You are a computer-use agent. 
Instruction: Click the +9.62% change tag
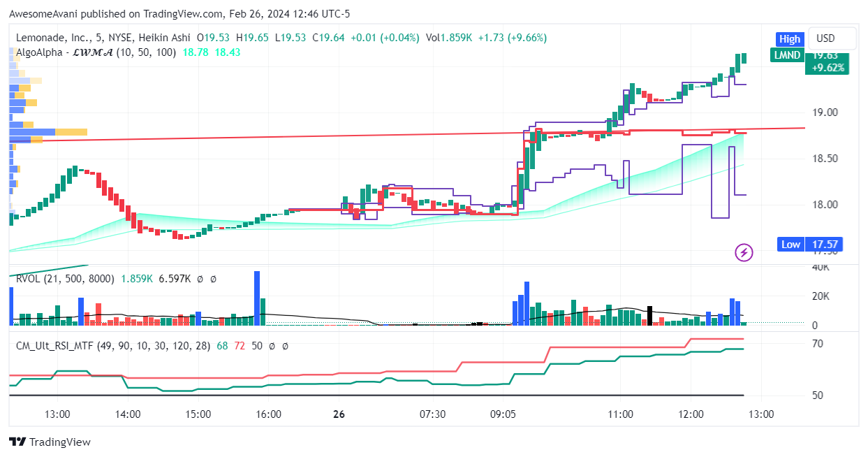tap(827, 68)
